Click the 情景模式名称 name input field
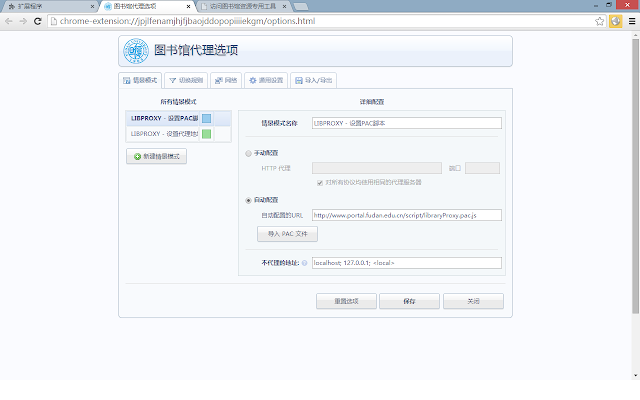This screenshot has width=640, height=400. 407,123
